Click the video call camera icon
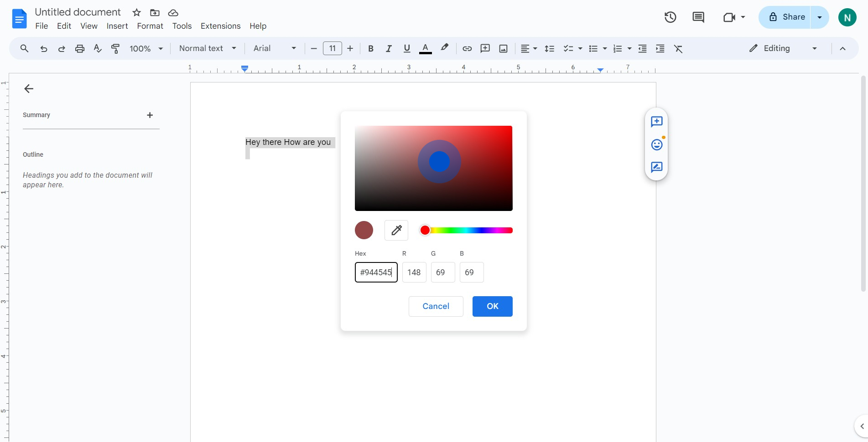 [729, 17]
